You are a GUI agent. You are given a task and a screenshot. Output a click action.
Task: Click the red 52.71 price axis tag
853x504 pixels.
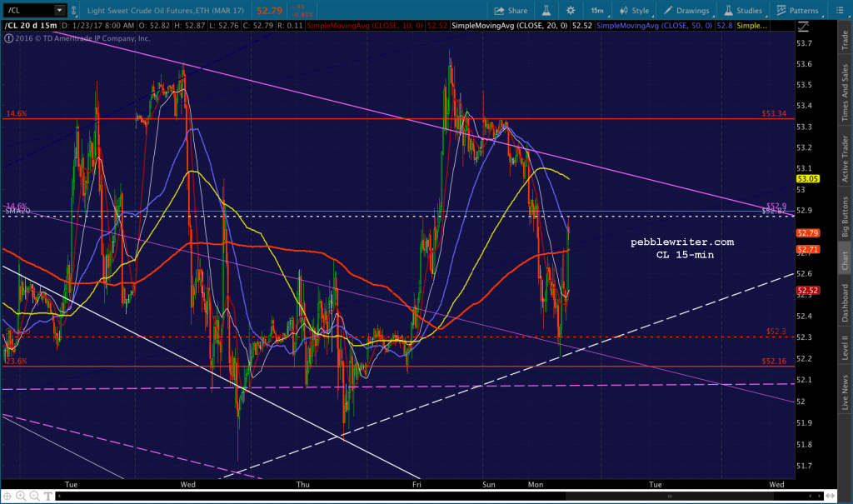click(x=808, y=250)
